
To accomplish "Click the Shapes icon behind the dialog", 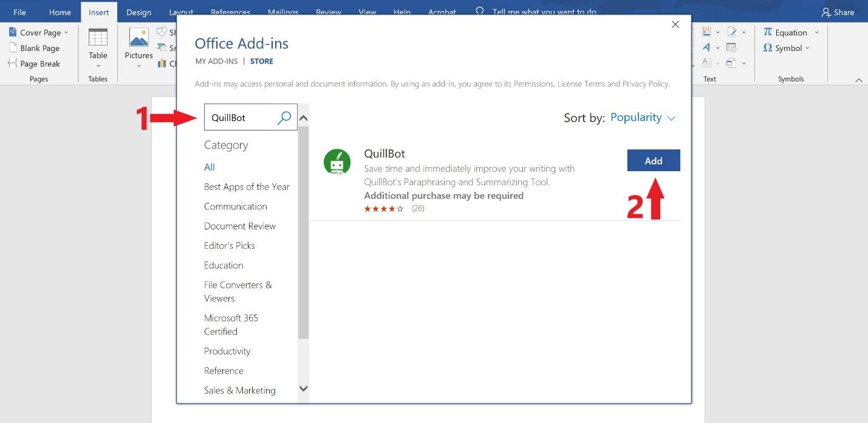I will coord(162,32).
